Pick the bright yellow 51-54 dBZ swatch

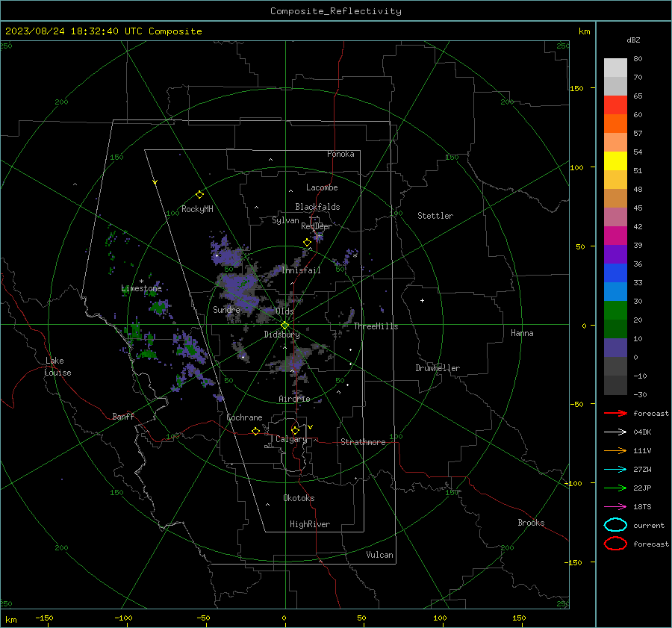pos(615,161)
